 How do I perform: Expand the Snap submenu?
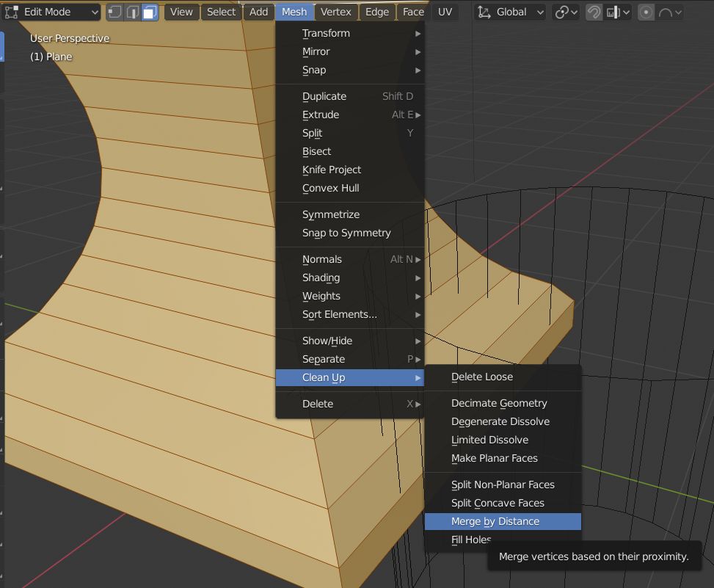350,70
